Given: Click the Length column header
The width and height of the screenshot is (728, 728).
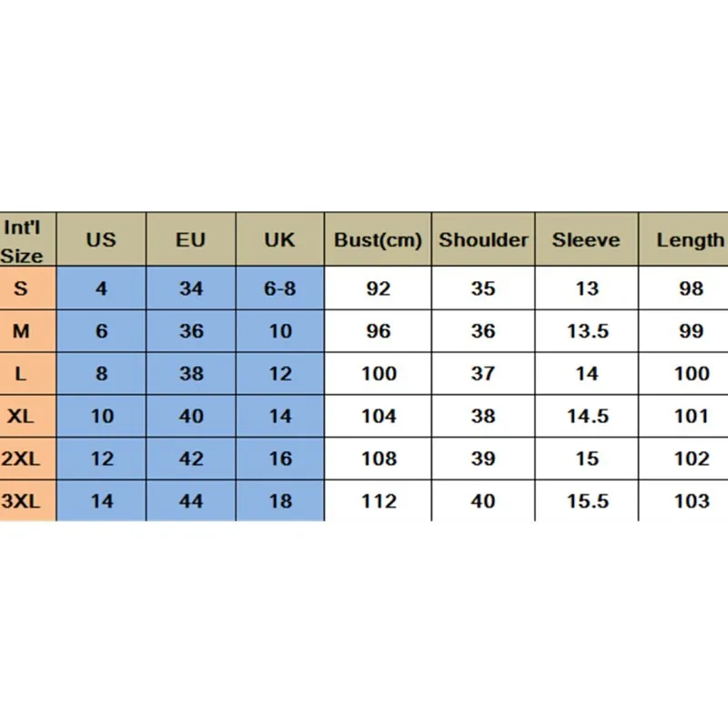Looking at the screenshot, I should [x=683, y=239].
